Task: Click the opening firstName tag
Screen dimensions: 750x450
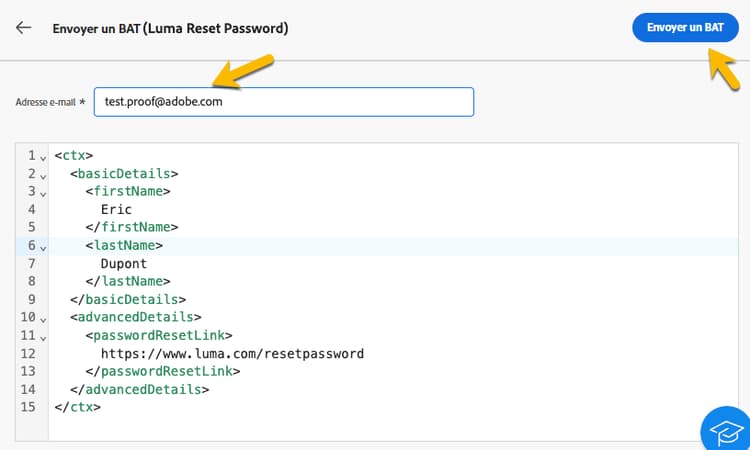Action: pos(128,192)
